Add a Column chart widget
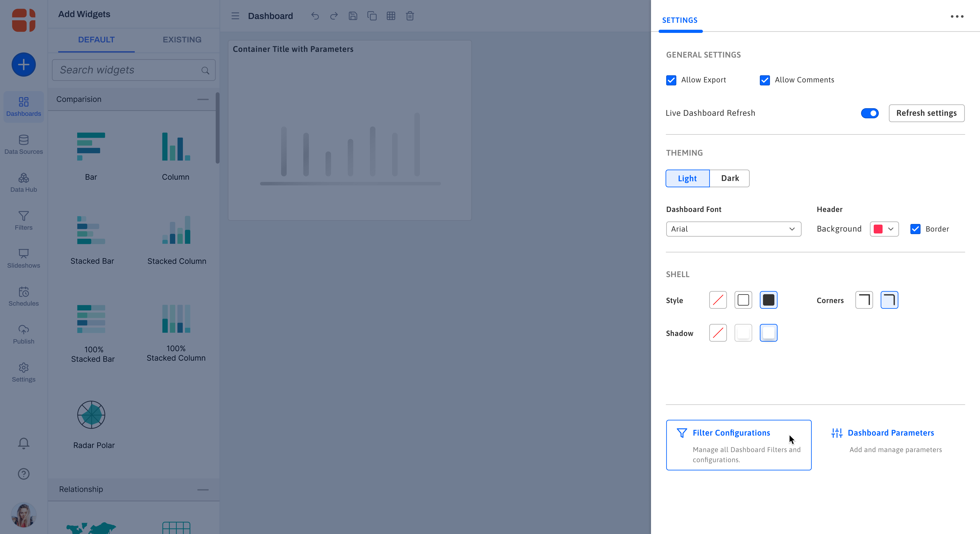This screenshot has height=534, width=980. click(176, 156)
